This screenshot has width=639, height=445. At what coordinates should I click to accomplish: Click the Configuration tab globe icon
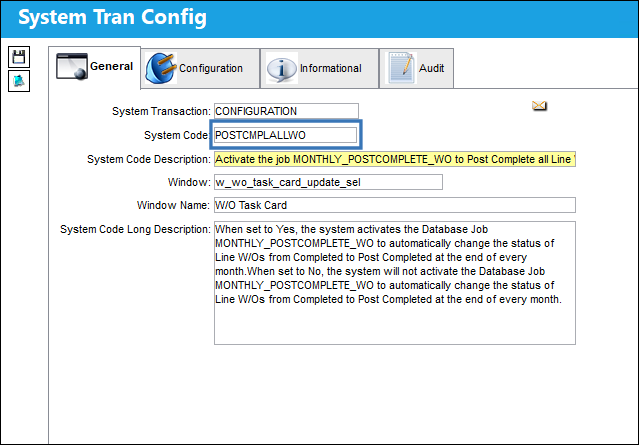(161, 68)
